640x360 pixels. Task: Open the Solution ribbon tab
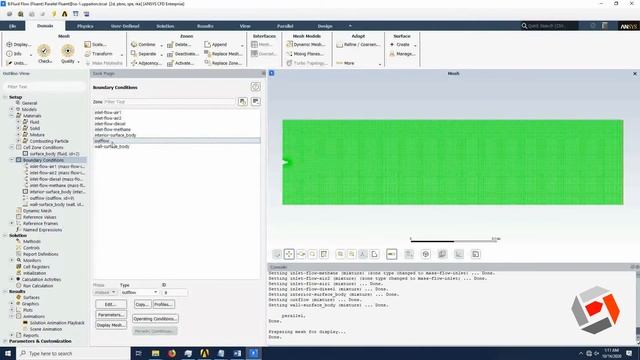[x=165, y=26]
